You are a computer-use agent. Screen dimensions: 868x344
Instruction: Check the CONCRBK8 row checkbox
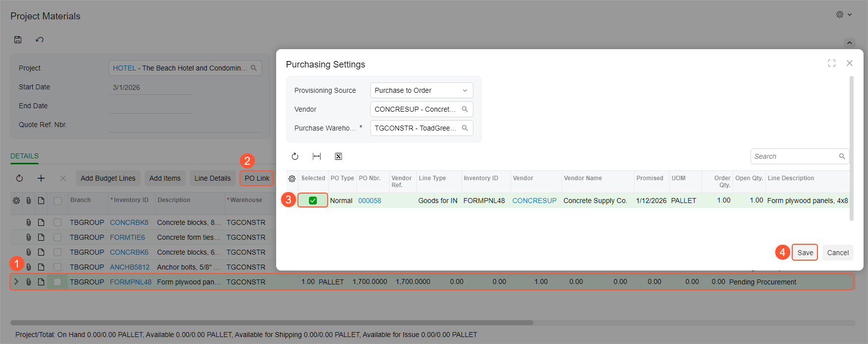pyautogui.click(x=58, y=222)
